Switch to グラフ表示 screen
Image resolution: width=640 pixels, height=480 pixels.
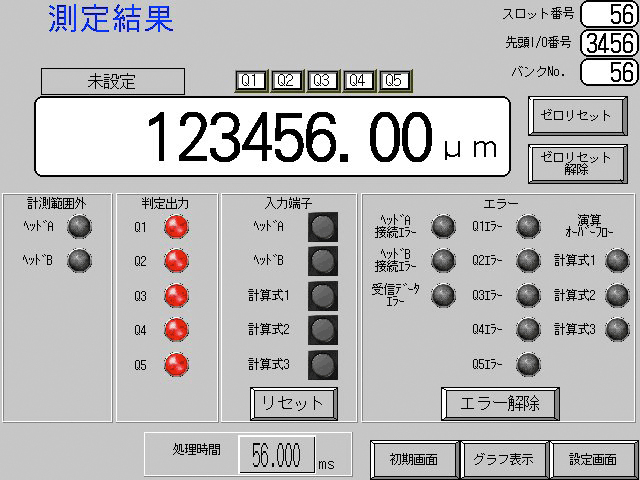[504, 461]
